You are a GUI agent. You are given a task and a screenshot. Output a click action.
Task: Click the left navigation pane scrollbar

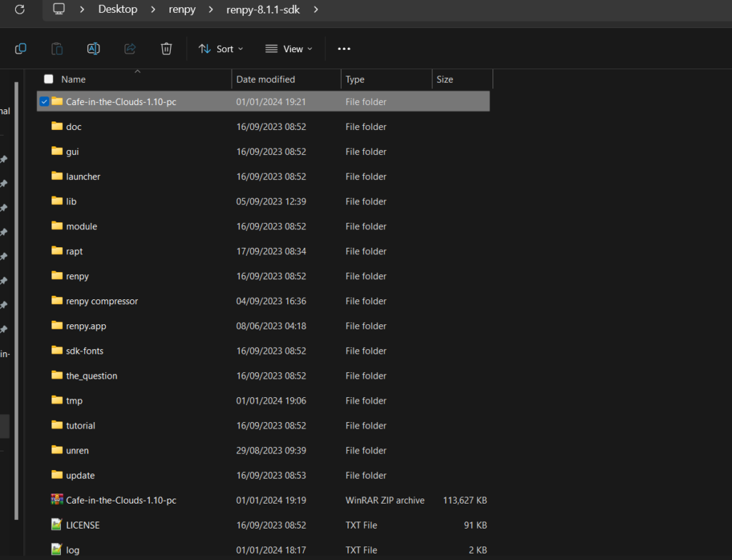16,301
